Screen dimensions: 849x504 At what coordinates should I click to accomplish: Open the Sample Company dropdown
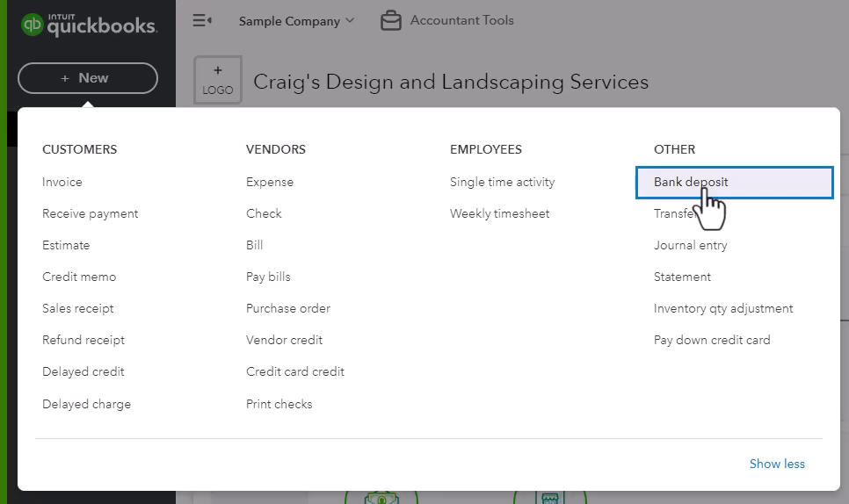point(296,21)
